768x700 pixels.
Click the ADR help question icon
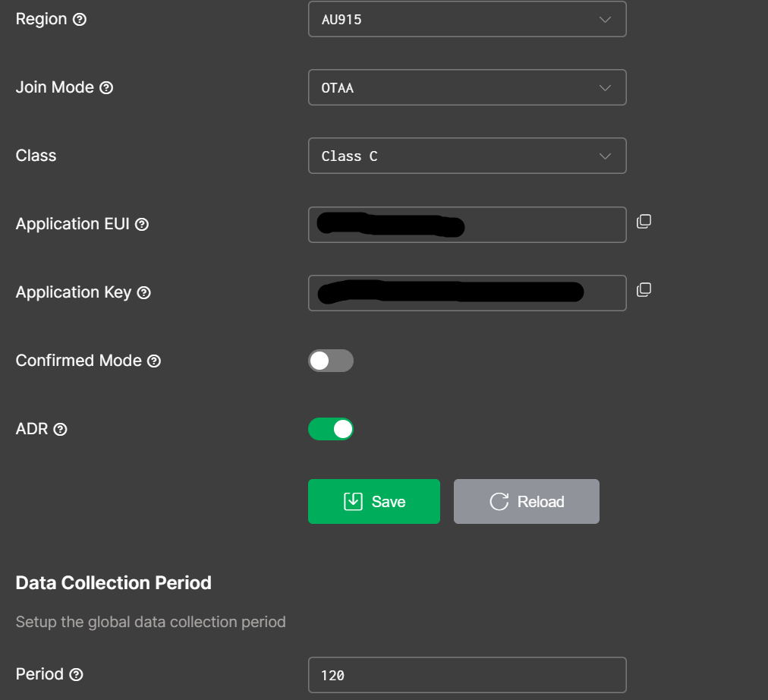point(61,430)
